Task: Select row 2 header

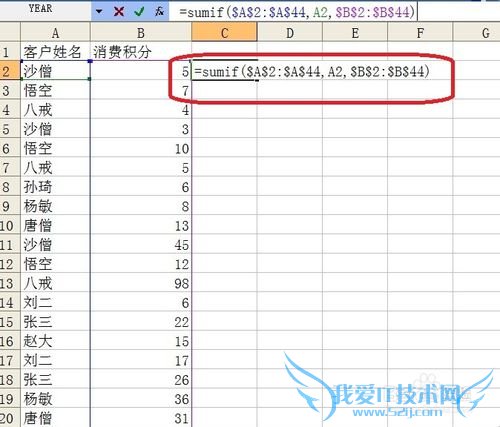Action: tap(10, 71)
